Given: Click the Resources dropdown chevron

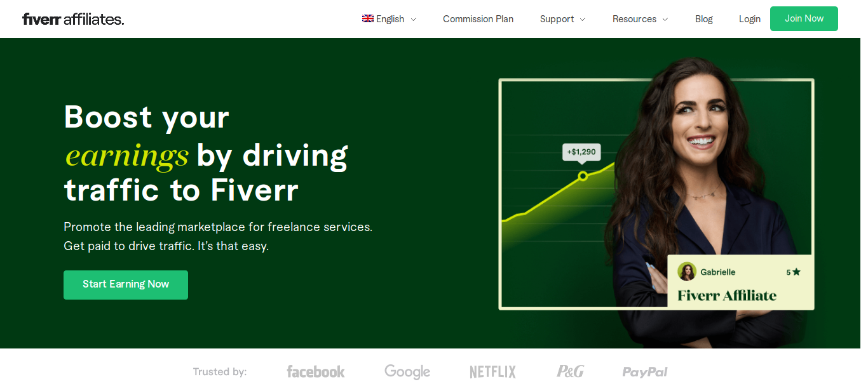Looking at the screenshot, I should click(665, 20).
